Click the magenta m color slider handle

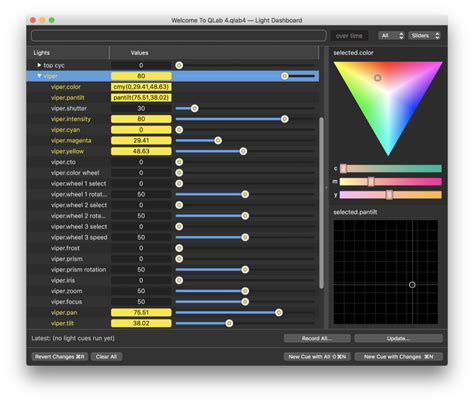[371, 182]
